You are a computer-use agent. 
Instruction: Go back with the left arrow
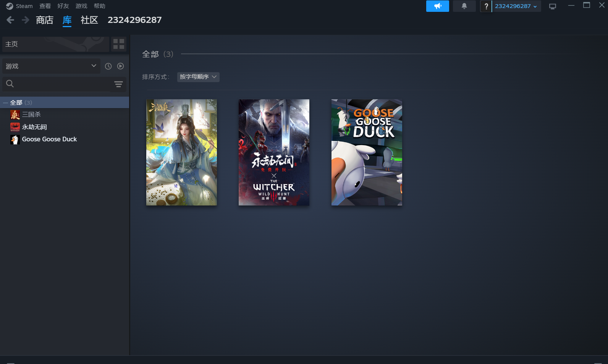[x=10, y=20]
